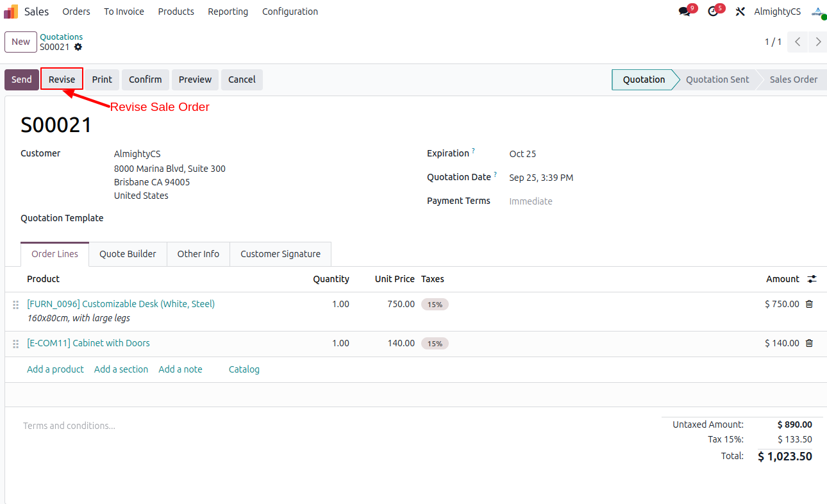Switch to the Other Info tab
Screen dimensions: 827x504
(x=198, y=254)
